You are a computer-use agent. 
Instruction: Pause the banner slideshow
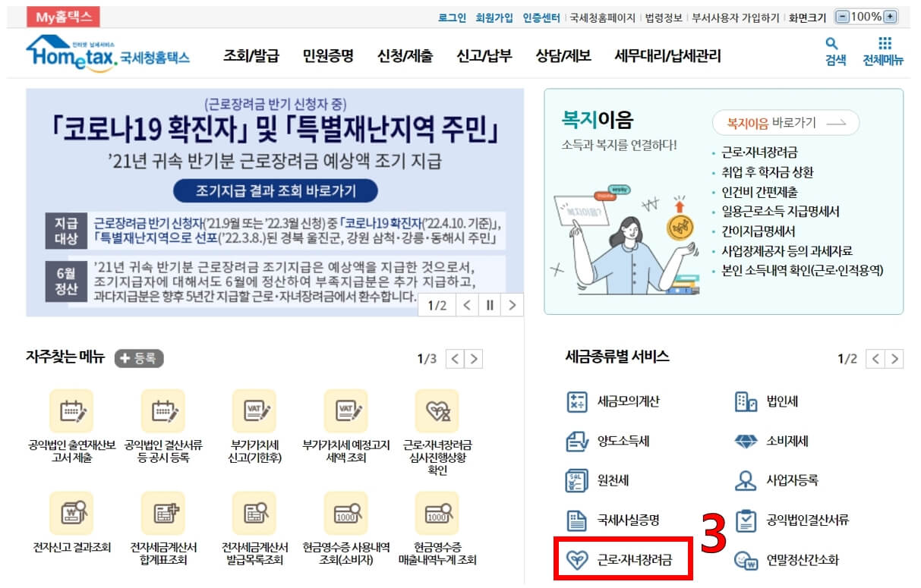(490, 305)
